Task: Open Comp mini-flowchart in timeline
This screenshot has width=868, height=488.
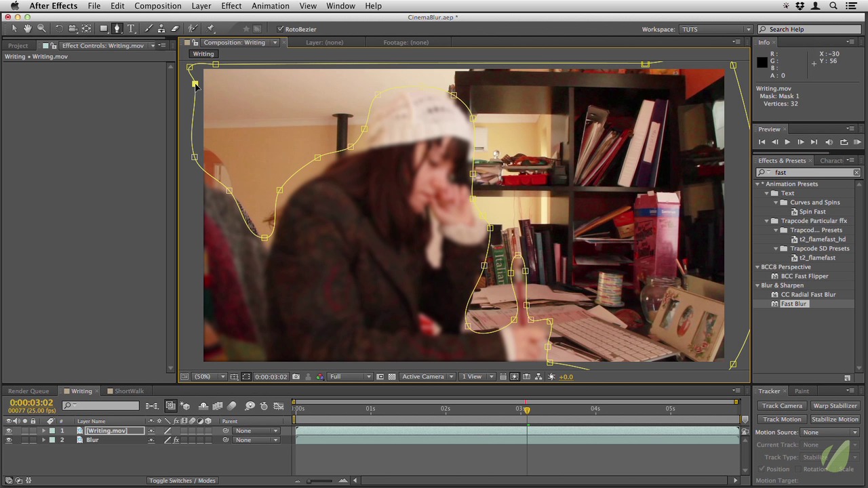Action: [x=152, y=406]
